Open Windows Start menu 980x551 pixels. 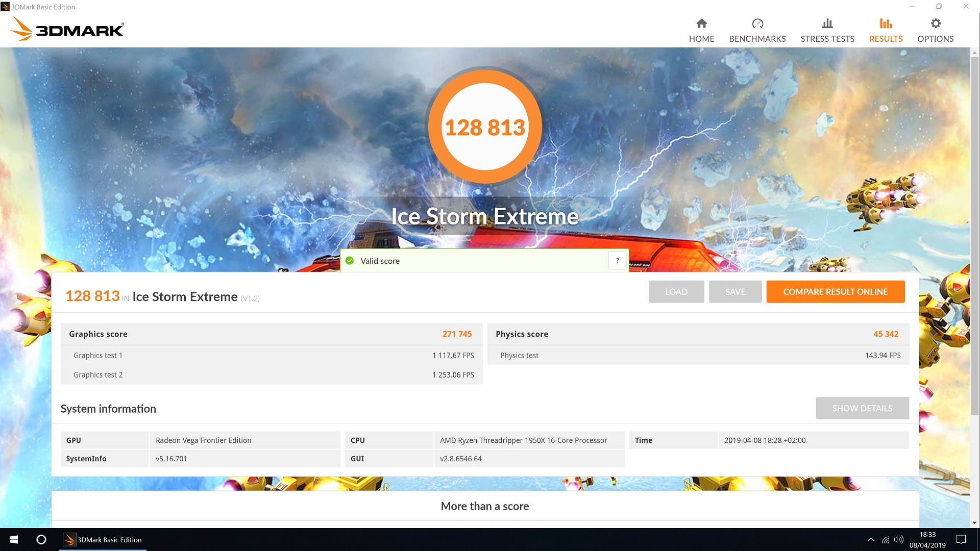point(14,539)
